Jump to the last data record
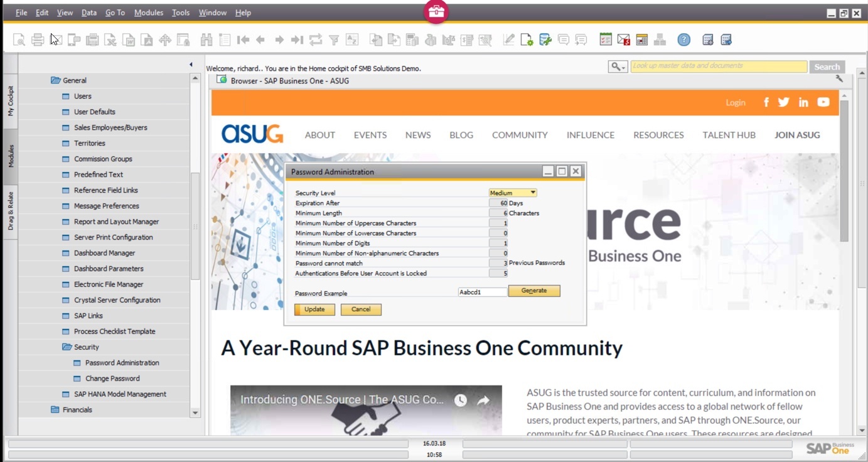Image resolution: width=868 pixels, height=462 pixels. pyautogui.click(x=297, y=40)
